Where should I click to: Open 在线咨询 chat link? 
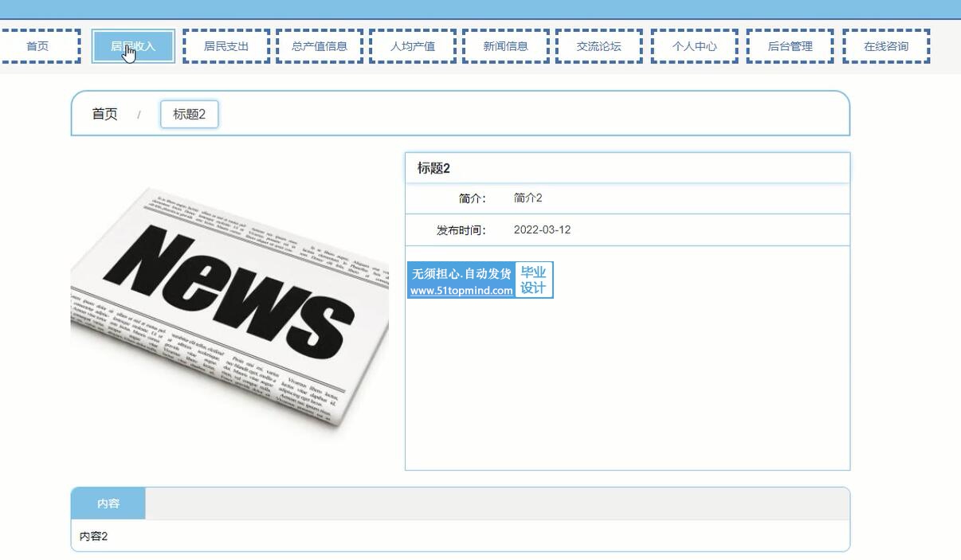tap(886, 46)
